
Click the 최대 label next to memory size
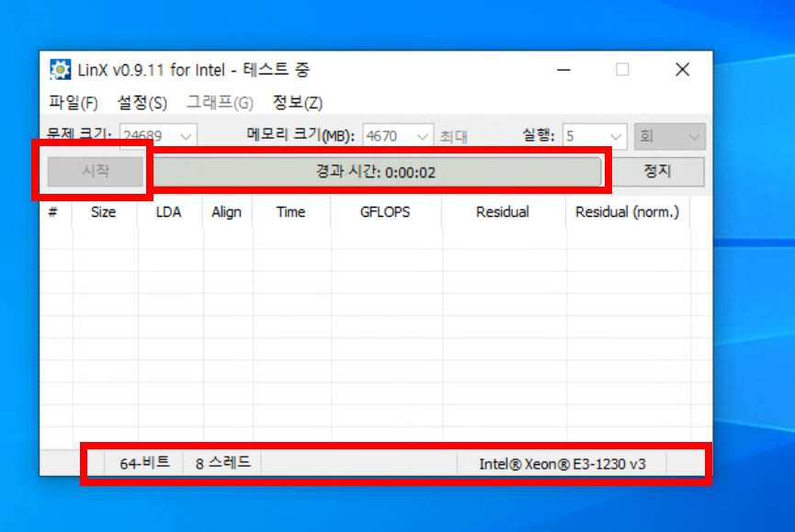point(453,137)
